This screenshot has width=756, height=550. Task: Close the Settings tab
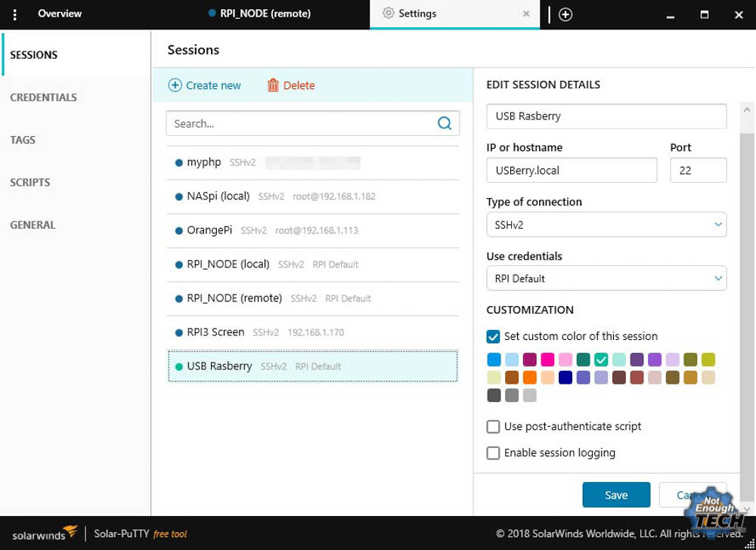point(526,14)
